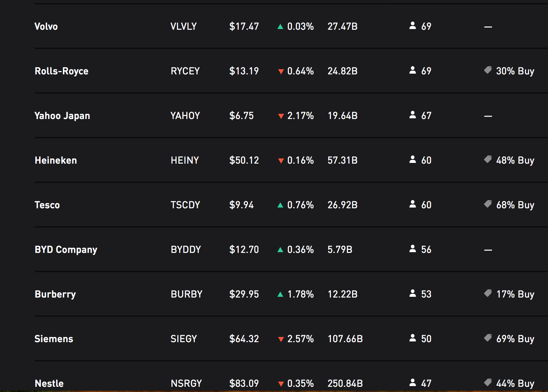Click the person icon in Siemens row

point(413,338)
